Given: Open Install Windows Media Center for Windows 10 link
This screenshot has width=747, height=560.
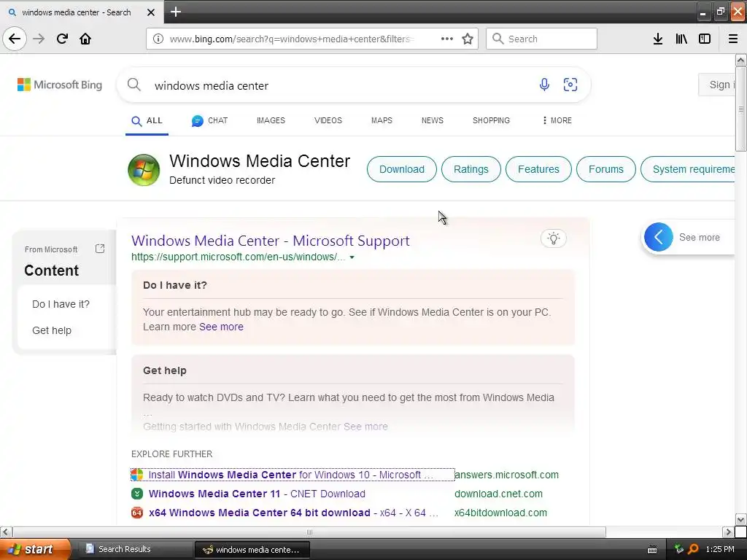Looking at the screenshot, I should coord(290,475).
